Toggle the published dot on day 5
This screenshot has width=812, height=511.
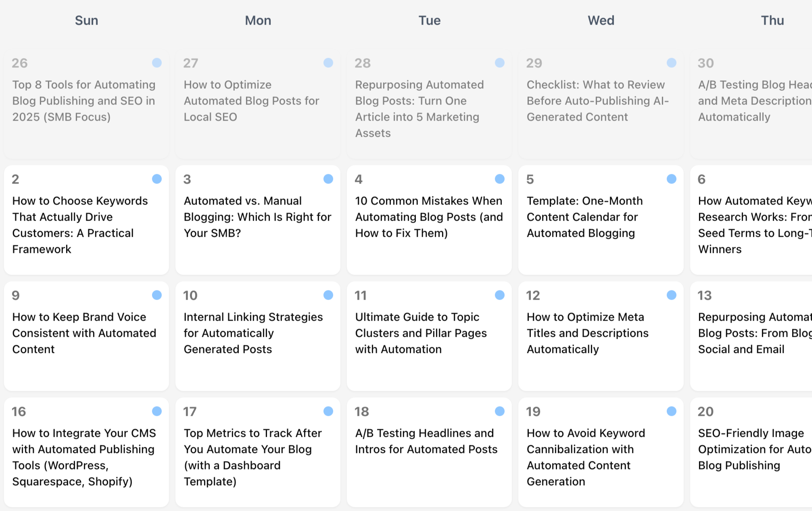[671, 179]
